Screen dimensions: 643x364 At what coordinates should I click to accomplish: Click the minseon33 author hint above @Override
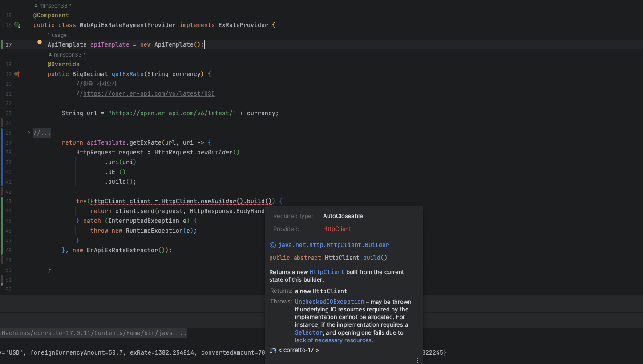point(69,55)
